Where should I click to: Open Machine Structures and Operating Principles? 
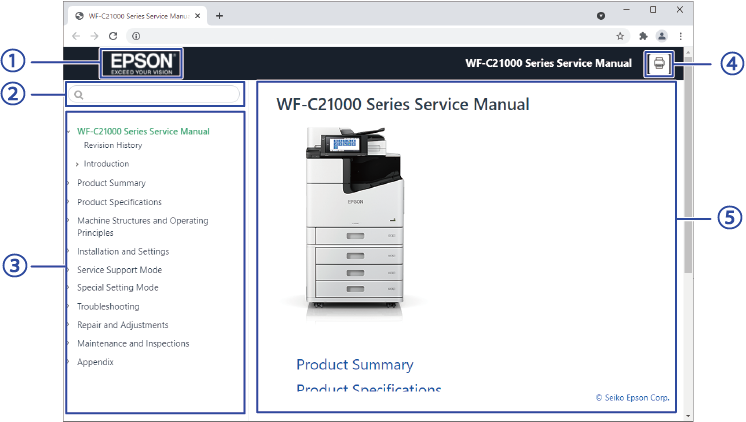pos(143,226)
